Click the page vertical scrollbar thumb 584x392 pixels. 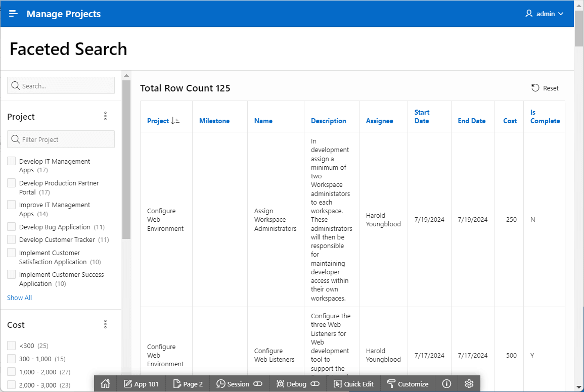click(x=579, y=28)
